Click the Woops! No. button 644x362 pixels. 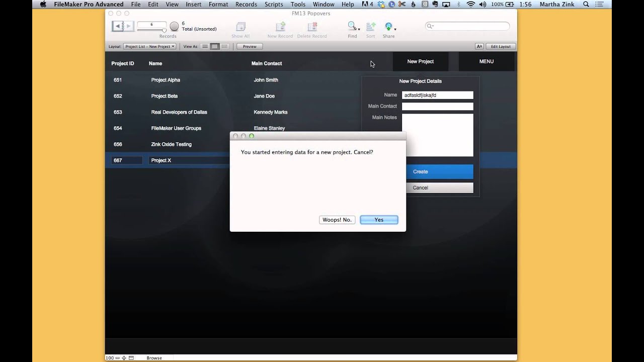337,220
